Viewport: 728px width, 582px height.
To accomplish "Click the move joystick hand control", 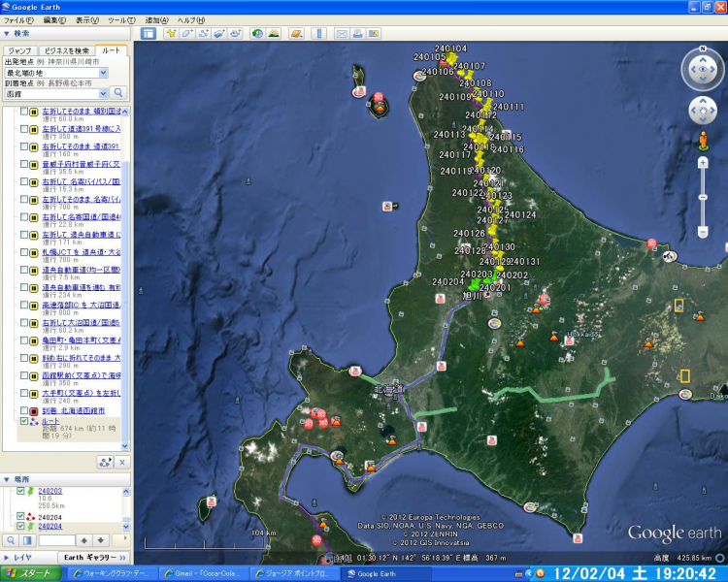I will click(x=703, y=111).
